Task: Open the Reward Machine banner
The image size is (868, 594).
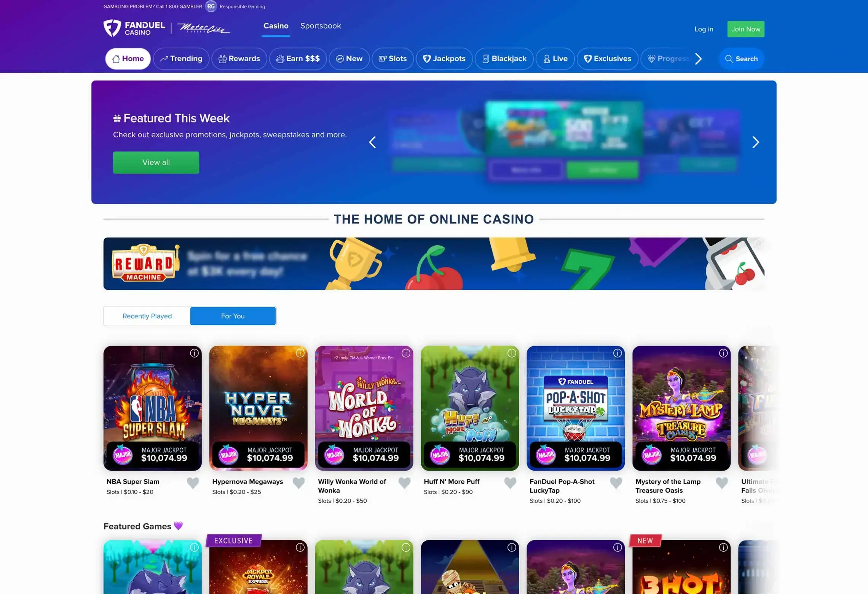Action: pyautogui.click(x=434, y=263)
